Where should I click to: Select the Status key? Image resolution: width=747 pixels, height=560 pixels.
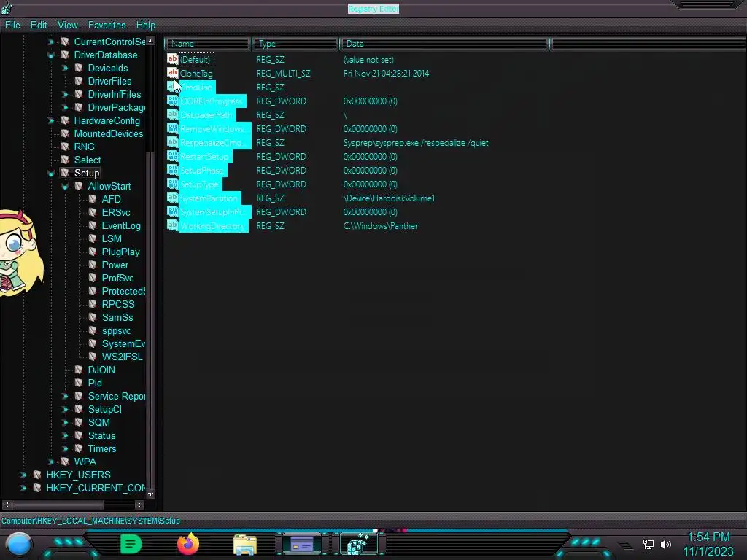click(101, 435)
